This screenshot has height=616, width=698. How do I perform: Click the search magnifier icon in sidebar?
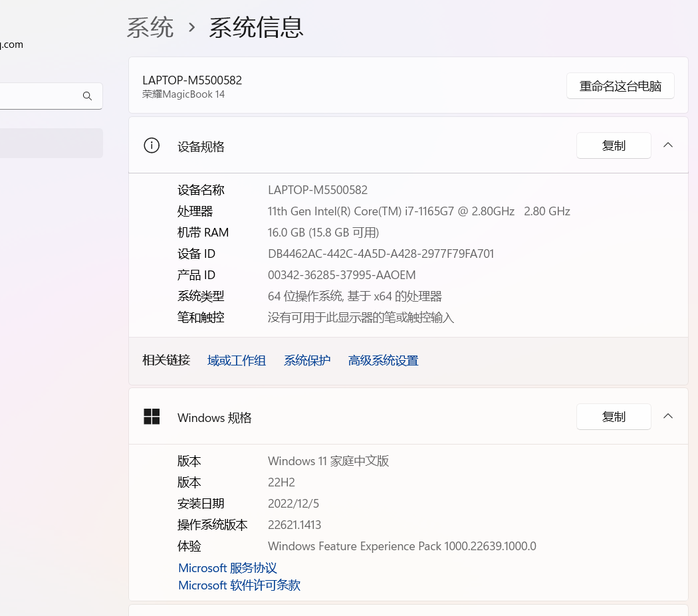click(87, 96)
